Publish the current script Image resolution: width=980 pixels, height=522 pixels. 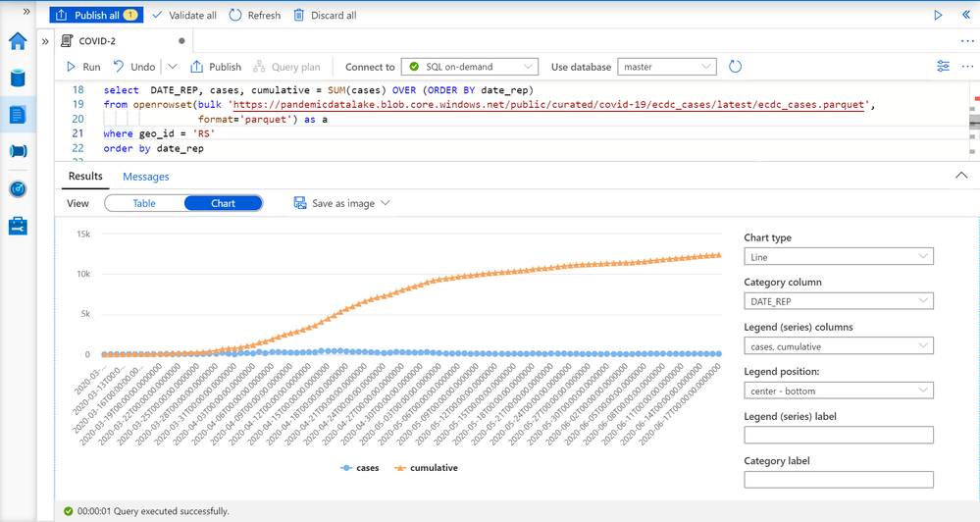(x=216, y=67)
